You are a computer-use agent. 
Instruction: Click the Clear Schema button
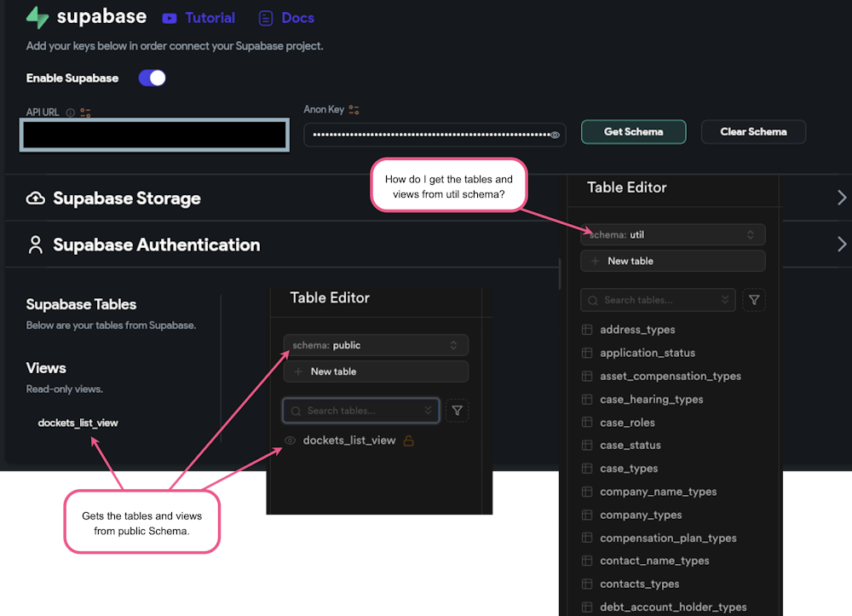tap(753, 132)
